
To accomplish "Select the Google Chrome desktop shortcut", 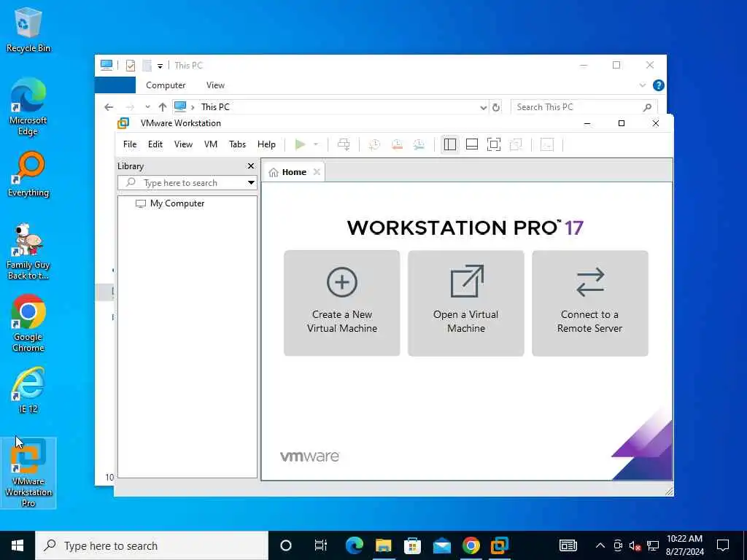I will pos(28,323).
